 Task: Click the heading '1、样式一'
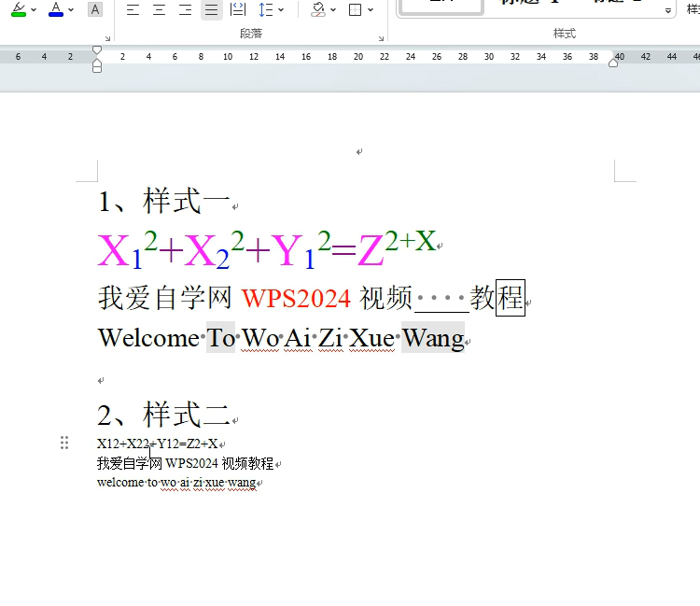point(164,201)
